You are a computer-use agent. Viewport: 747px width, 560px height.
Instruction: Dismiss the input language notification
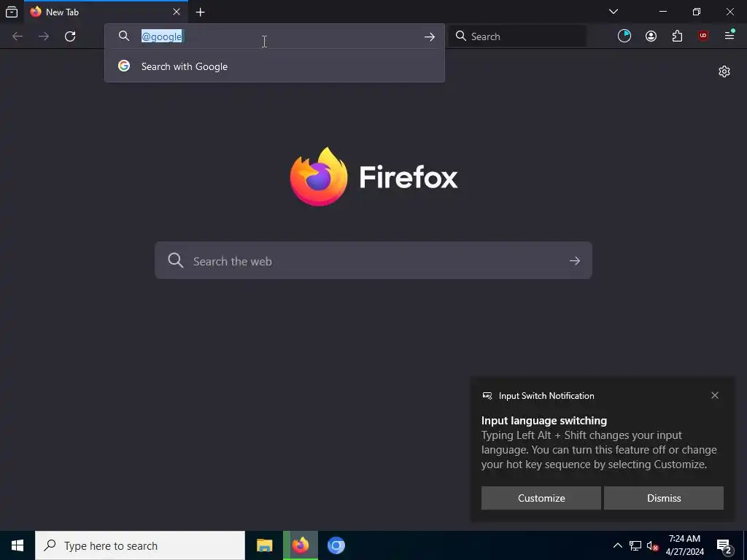coord(664,498)
